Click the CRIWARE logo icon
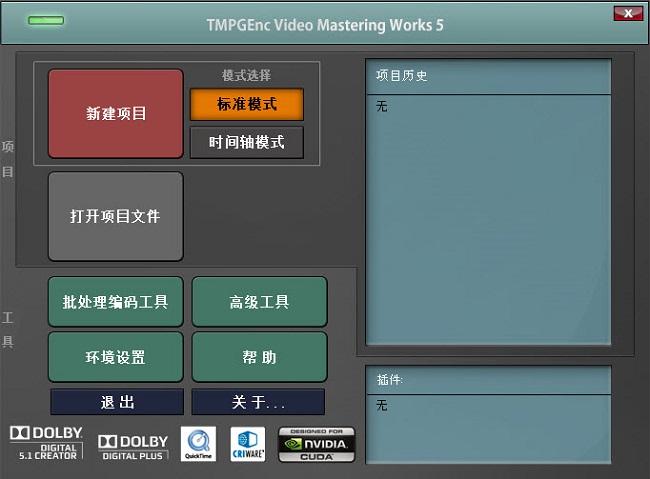 click(247, 444)
